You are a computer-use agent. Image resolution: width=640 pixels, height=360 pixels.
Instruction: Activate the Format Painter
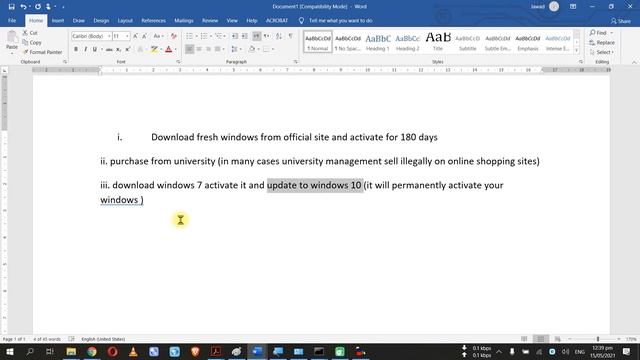pos(42,52)
